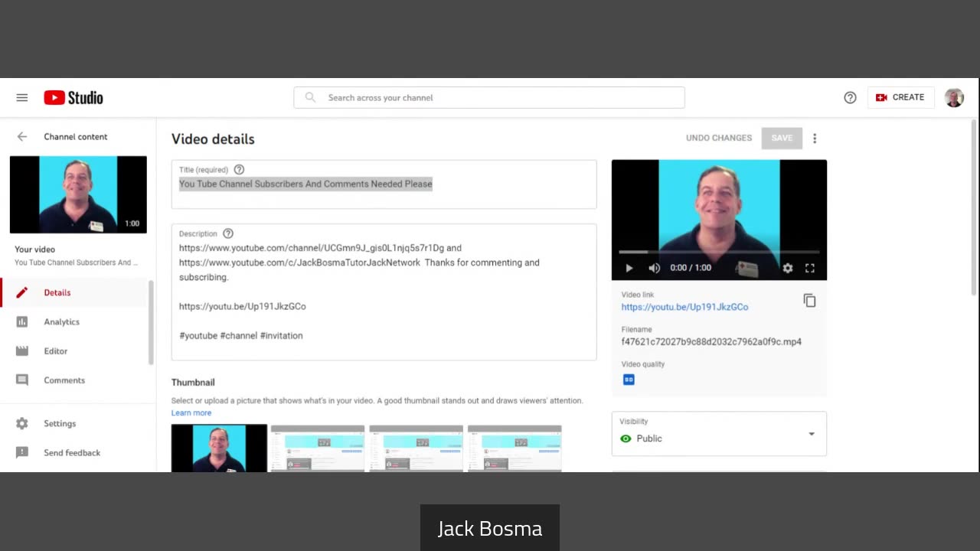This screenshot has width=980, height=551.
Task: Open the Analytics sidebar item
Action: (x=75, y=321)
